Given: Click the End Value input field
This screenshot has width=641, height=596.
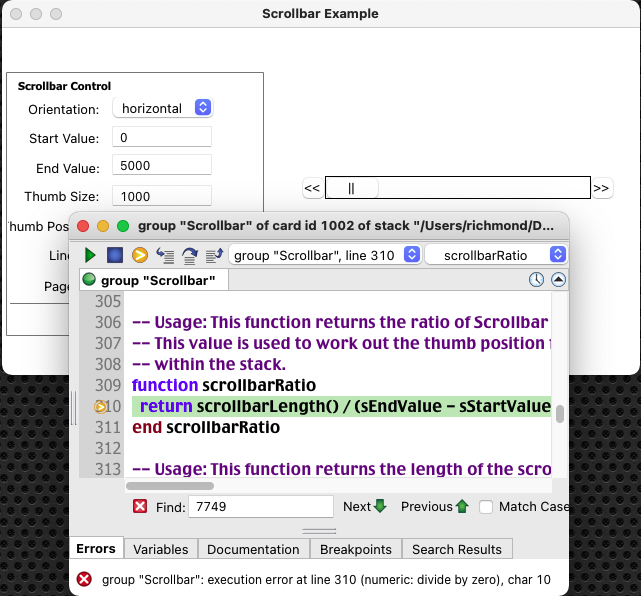Looking at the screenshot, I should coord(162,167).
